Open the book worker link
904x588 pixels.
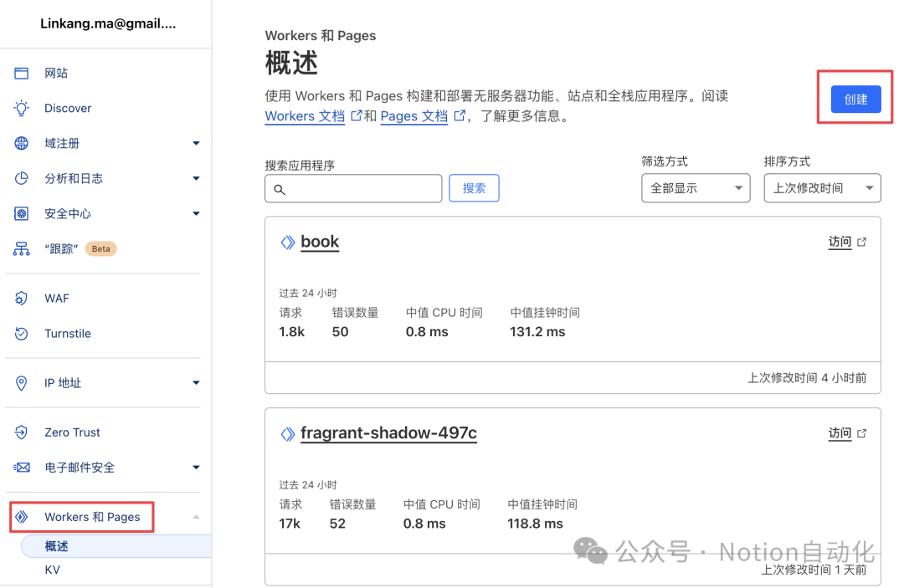tap(320, 242)
